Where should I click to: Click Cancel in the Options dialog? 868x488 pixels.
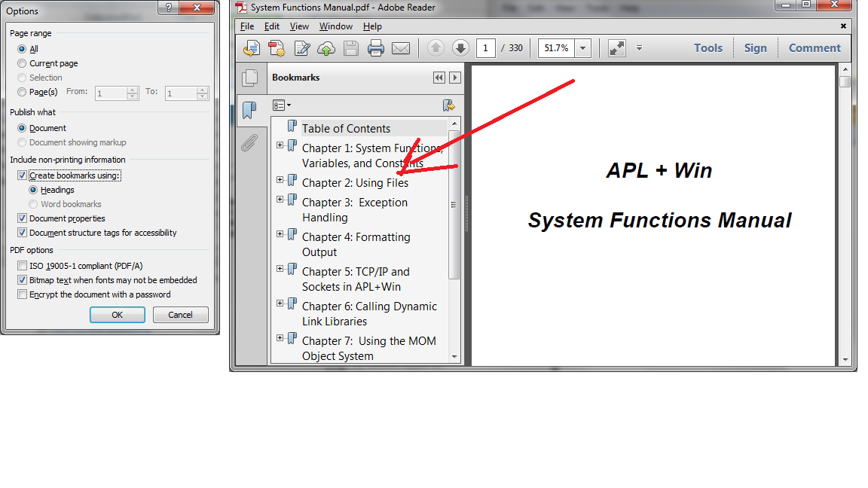pyautogui.click(x=181, y=314)
